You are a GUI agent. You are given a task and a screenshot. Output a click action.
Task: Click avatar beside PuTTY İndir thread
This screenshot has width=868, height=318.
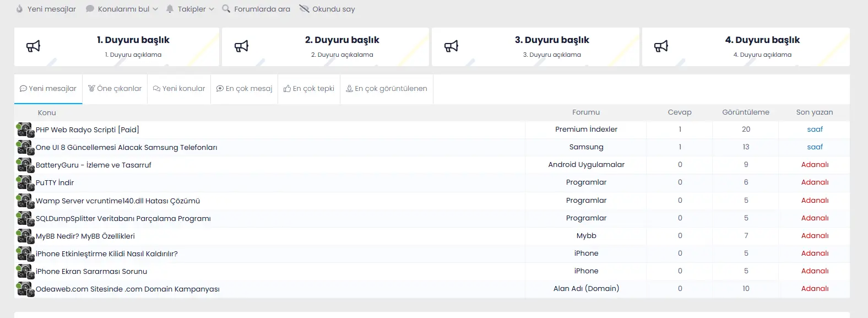tap(25, 183)
